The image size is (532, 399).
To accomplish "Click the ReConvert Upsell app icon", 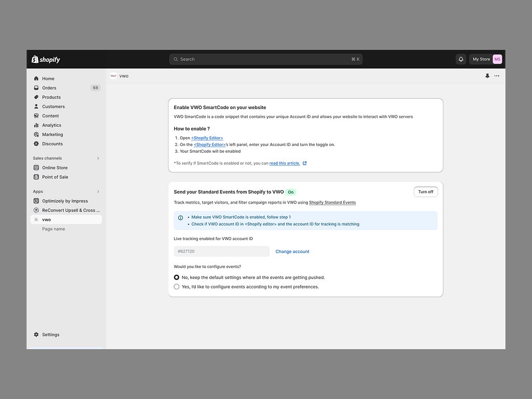I will point(36,210).
